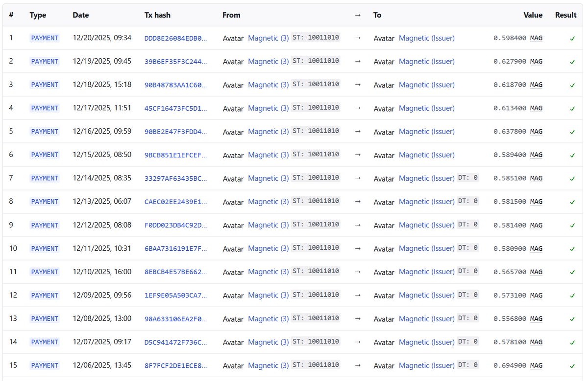Open transaction hash 39B6EF35F3C244
The width and height of the screenshot is (588, 381).
(x=175, y=62)
